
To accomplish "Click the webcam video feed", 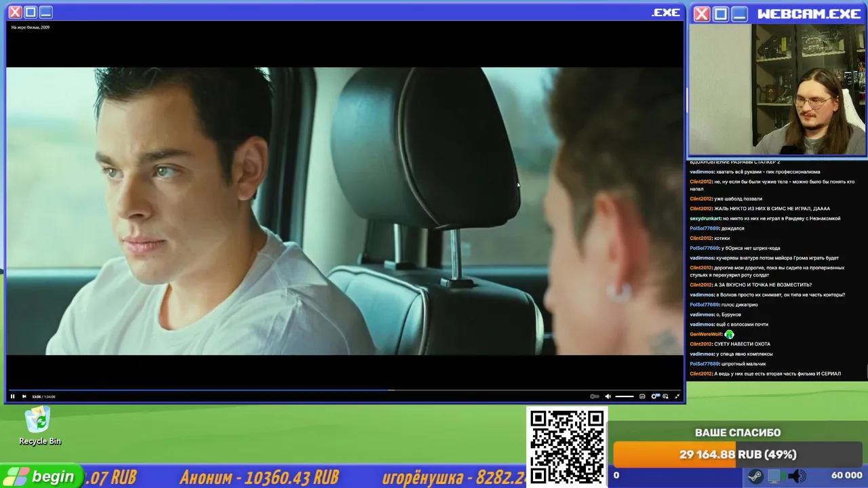I will click(x=777, y=90).
